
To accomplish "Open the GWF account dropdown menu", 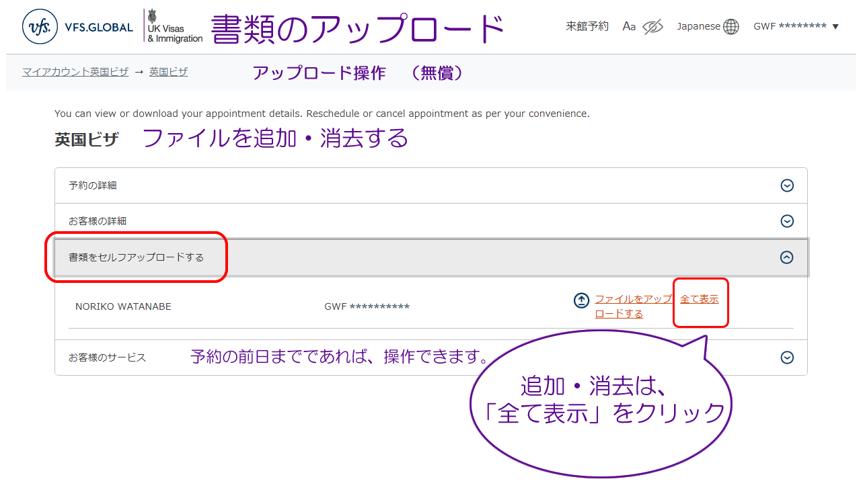I will coord(796,27).
